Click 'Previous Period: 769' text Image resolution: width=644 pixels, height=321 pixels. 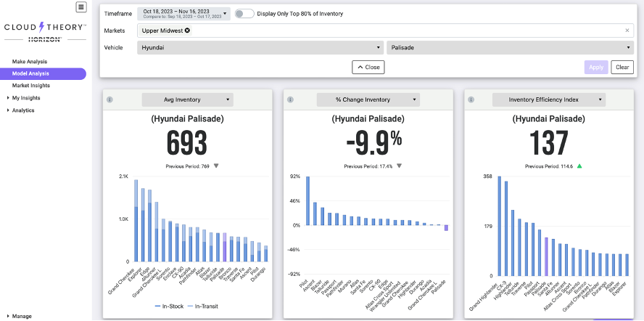point(188,166)
